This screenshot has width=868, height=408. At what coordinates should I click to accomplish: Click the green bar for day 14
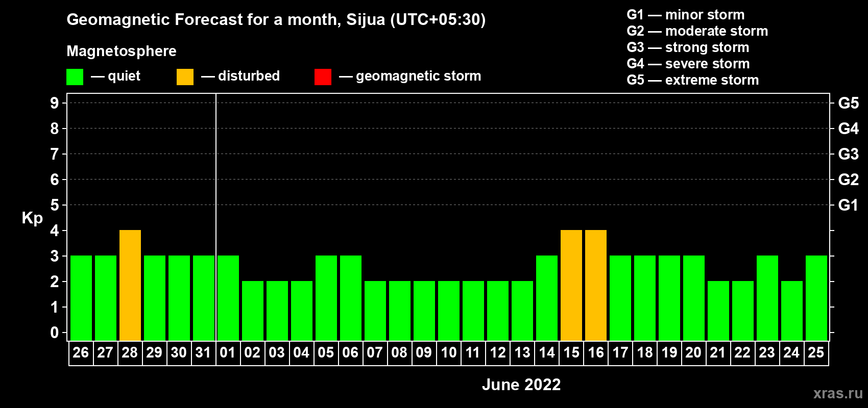click(547, 298)
